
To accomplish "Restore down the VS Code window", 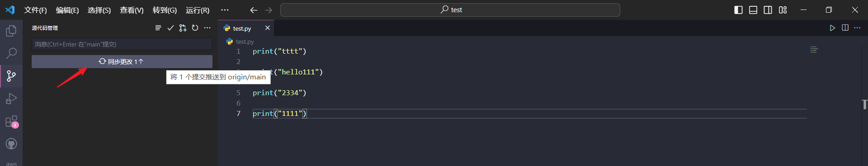I will [829, 10].
